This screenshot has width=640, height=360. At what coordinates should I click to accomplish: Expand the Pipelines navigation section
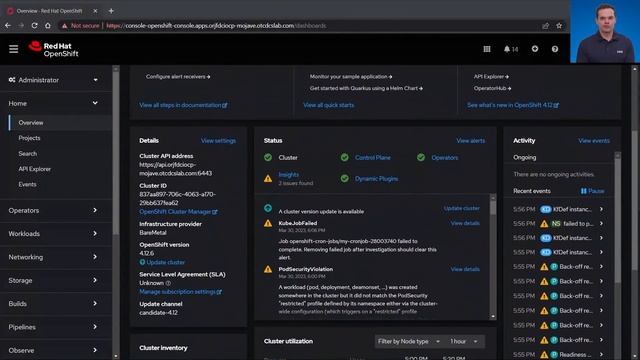56,327
